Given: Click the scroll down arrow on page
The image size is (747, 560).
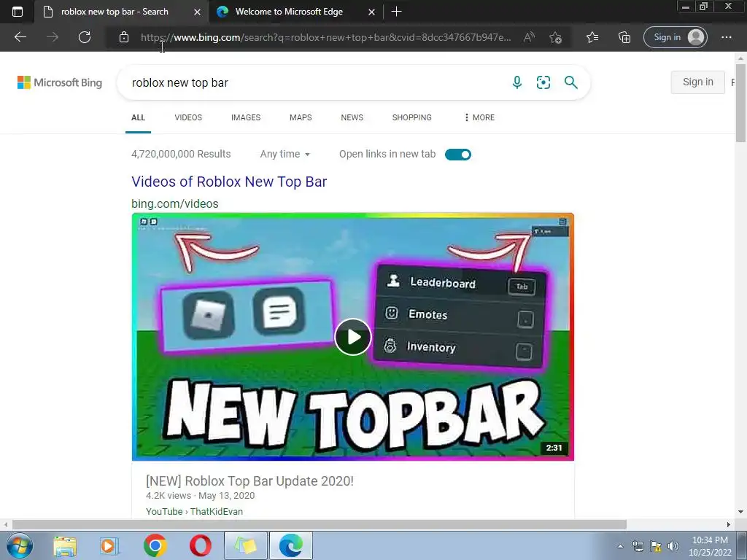Looking at the screenshot, I should coord(740,513).
